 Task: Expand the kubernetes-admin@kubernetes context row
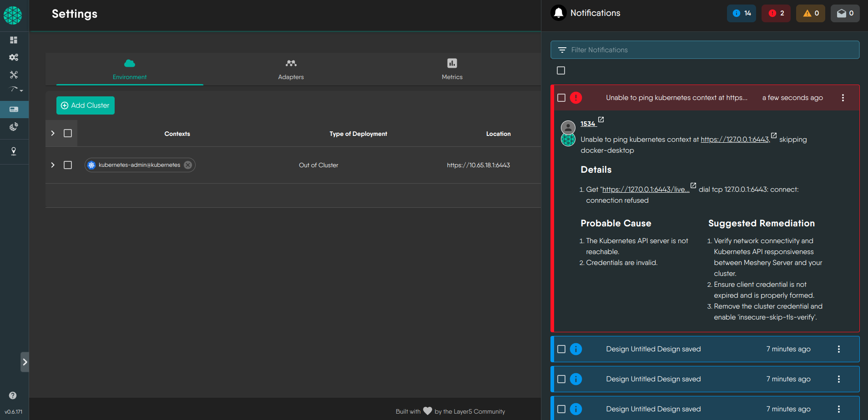(x=53, y=165)
